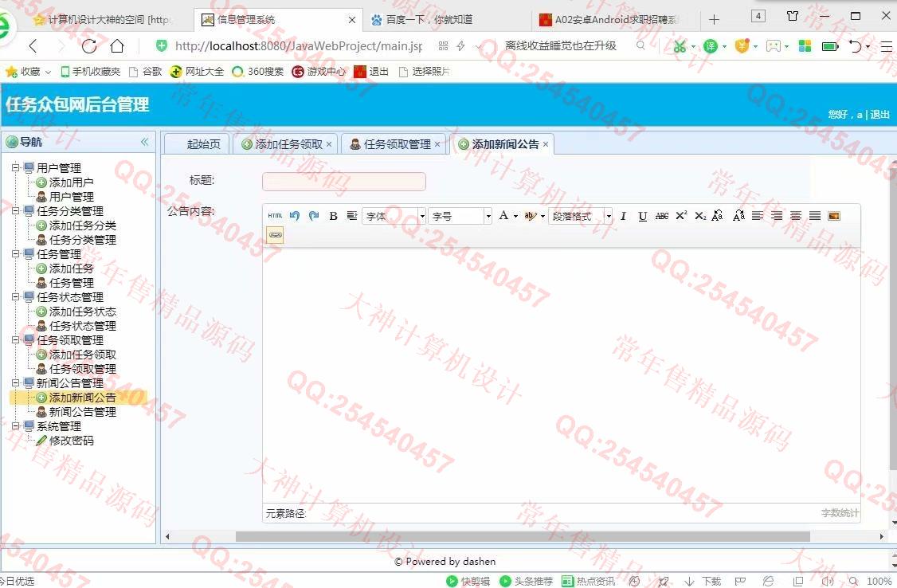
Task: Click the first case-conversion icon after subscript
Action: click(718, 216)
